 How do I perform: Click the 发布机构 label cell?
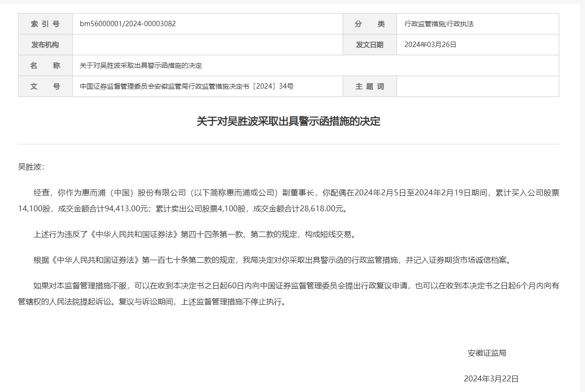pyautogui.click(x=45, y=45)
